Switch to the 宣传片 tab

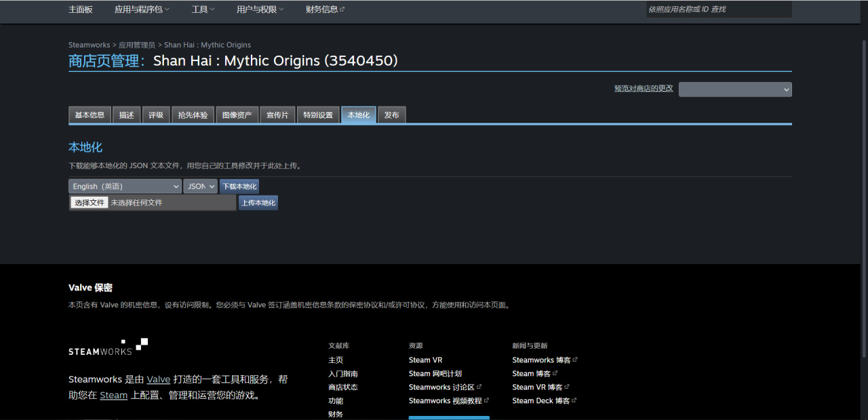pyautogui.click(x=277, y=115)
